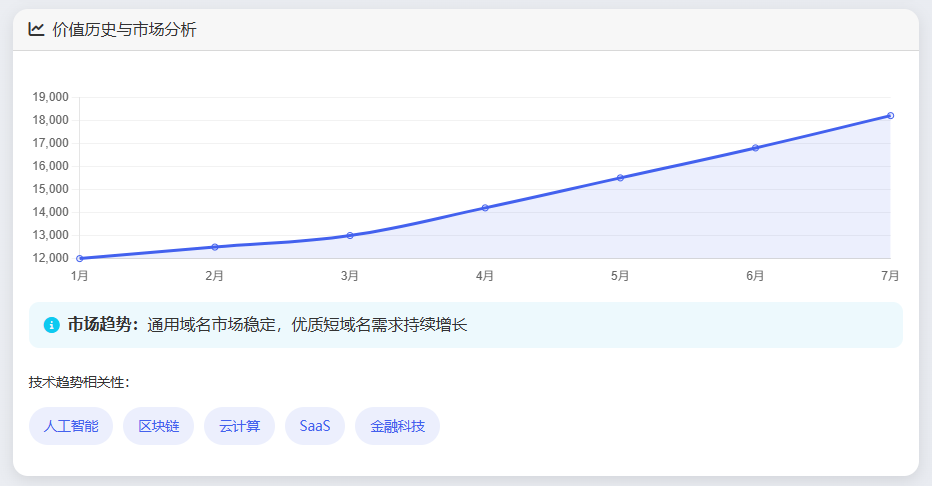Click the 4月 x-axis label
Screen dimensions: 932x486
pyautogui.click(x=485, y=276)
